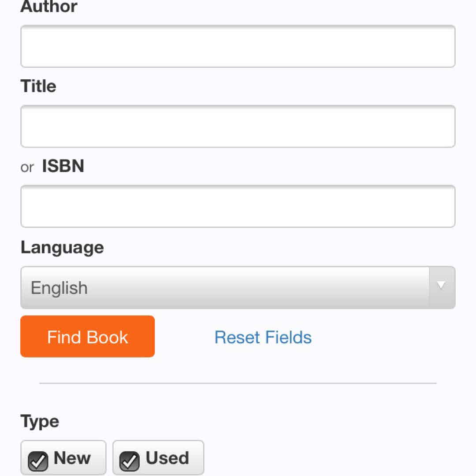The image size is (476, 476).
Task: Click the Type section heading
Action: [x=40, y=421]
